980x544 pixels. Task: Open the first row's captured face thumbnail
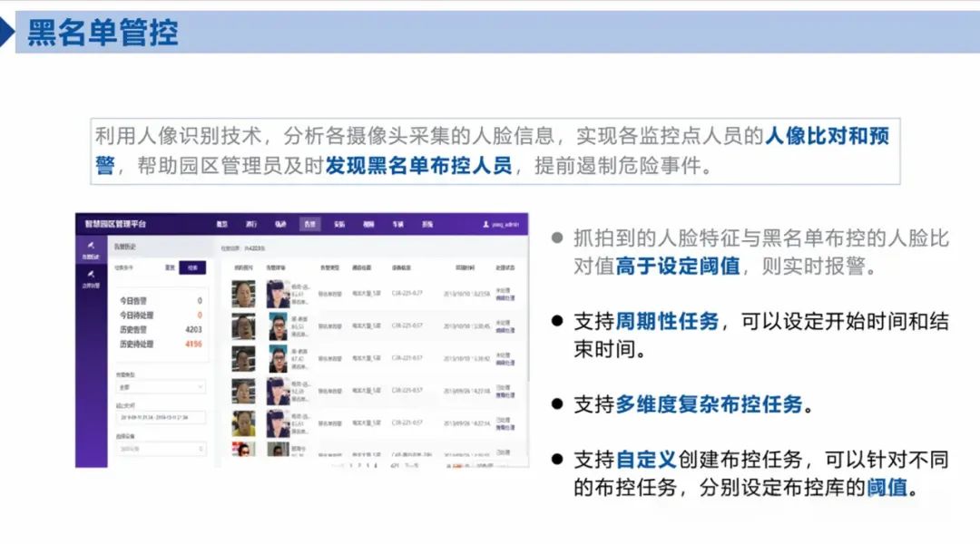(x=244, y=294)
